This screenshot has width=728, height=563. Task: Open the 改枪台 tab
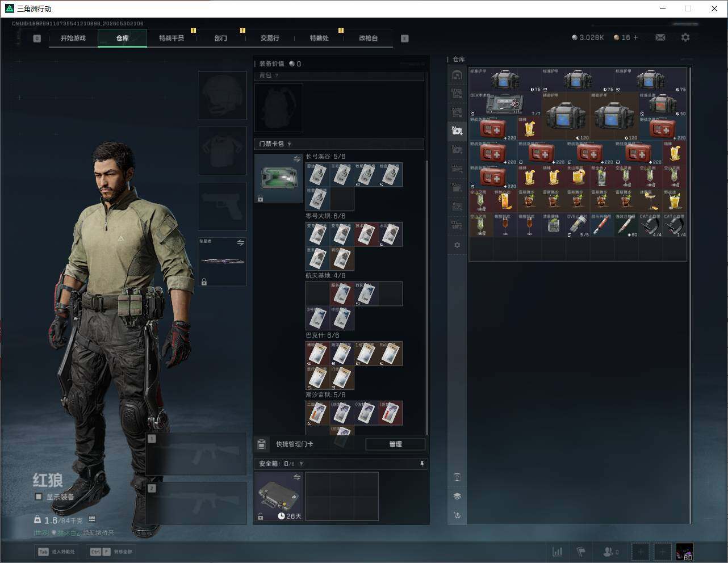tap(368, 38)
